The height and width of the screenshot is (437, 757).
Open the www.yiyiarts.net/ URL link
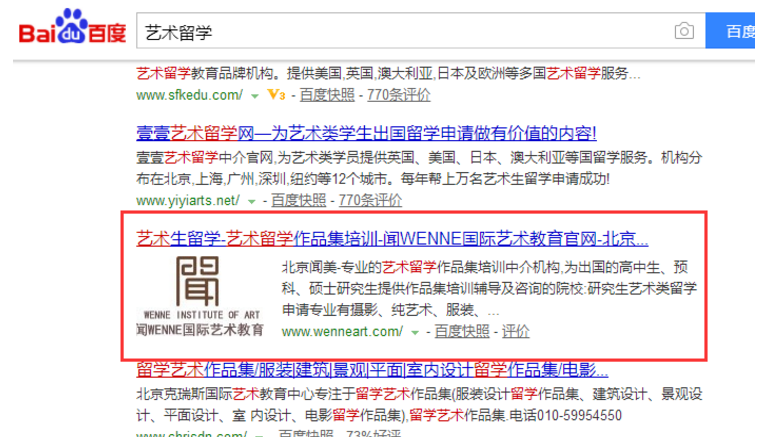188,200
